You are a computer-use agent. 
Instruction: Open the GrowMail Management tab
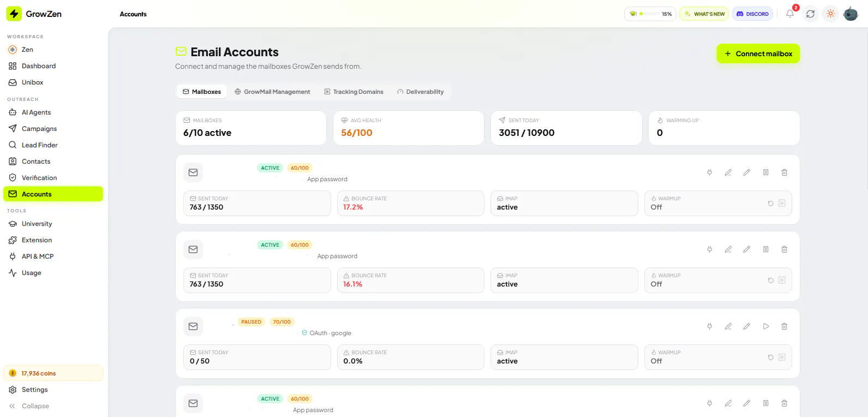[272, 92]
